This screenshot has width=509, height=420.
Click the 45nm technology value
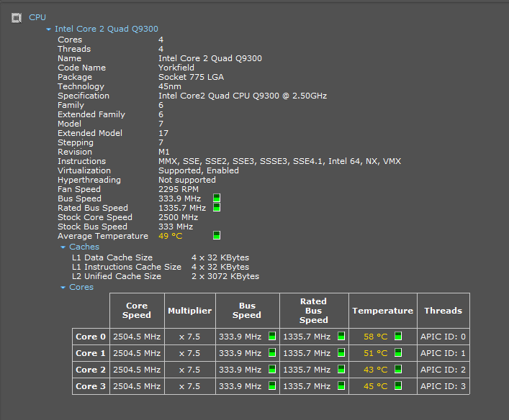pos(170,86)
